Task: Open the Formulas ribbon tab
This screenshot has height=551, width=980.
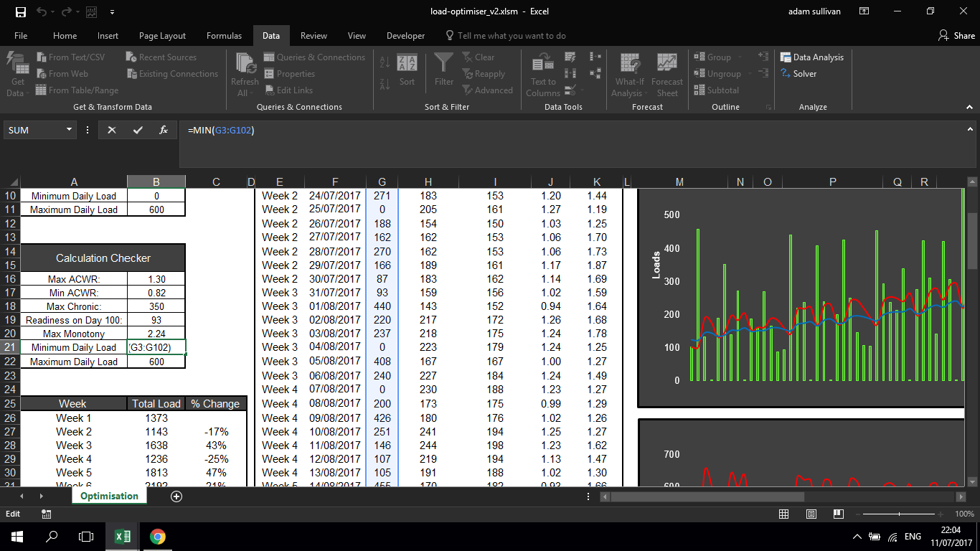Action: click(224, 36)
